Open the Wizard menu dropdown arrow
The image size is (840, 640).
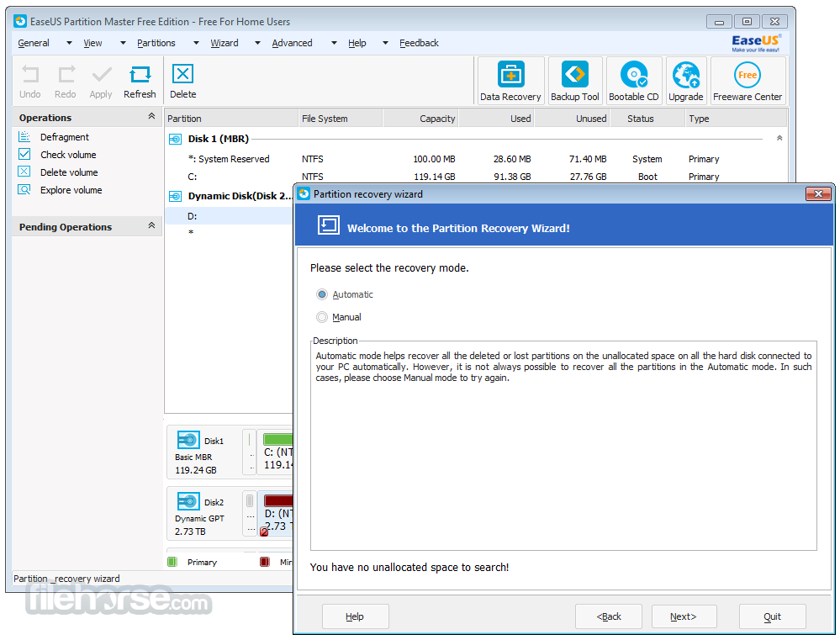257,43
